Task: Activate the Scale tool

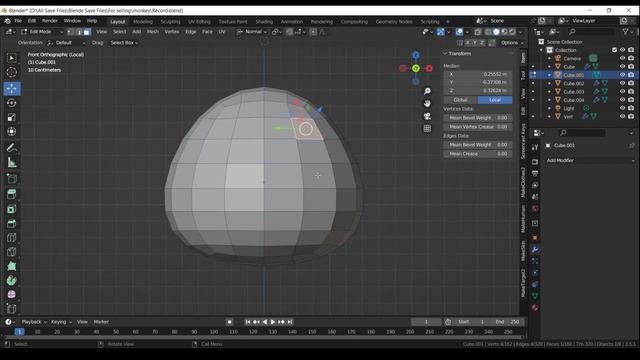Action: [x=11, y=118]
